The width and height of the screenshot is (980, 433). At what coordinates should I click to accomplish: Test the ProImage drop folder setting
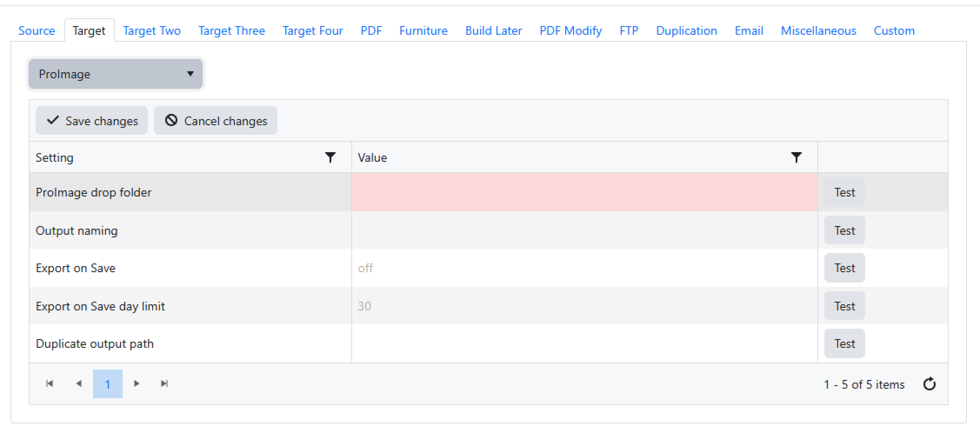[844, 192]
